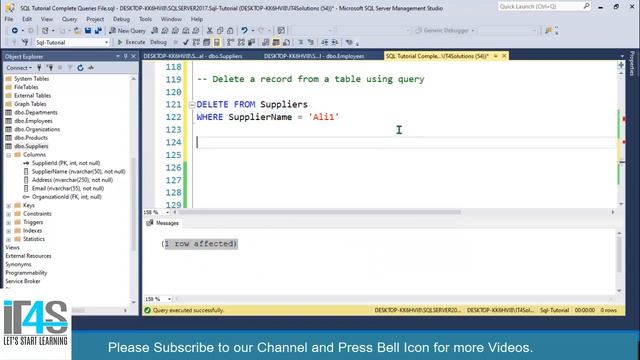Viewport: 640px width, 360px height.
Task: Switch to the dbo.Employees tab
Action: click(x=313, y=56)
